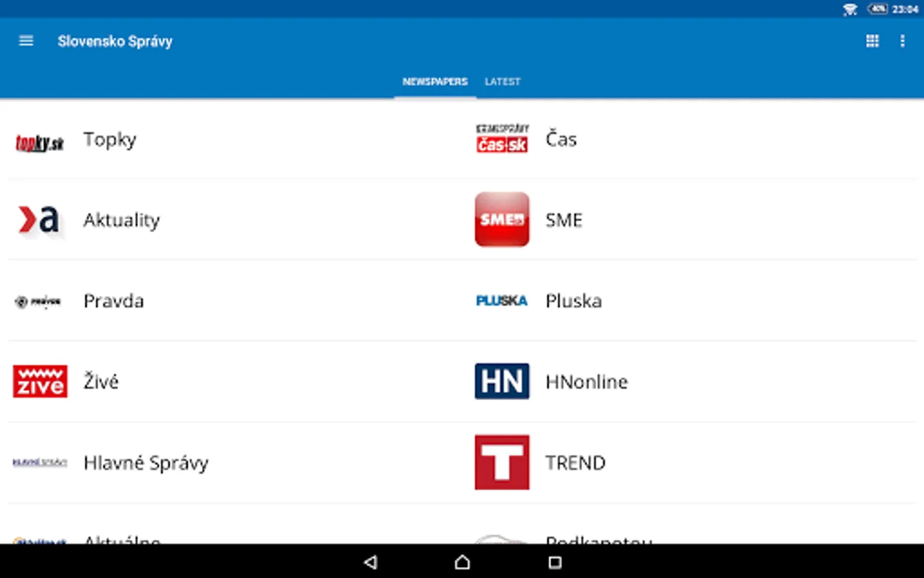Viewport: 924px width, 578px height.
Task: Tap the blue HN logo
Action: click(x=502, y=381)
